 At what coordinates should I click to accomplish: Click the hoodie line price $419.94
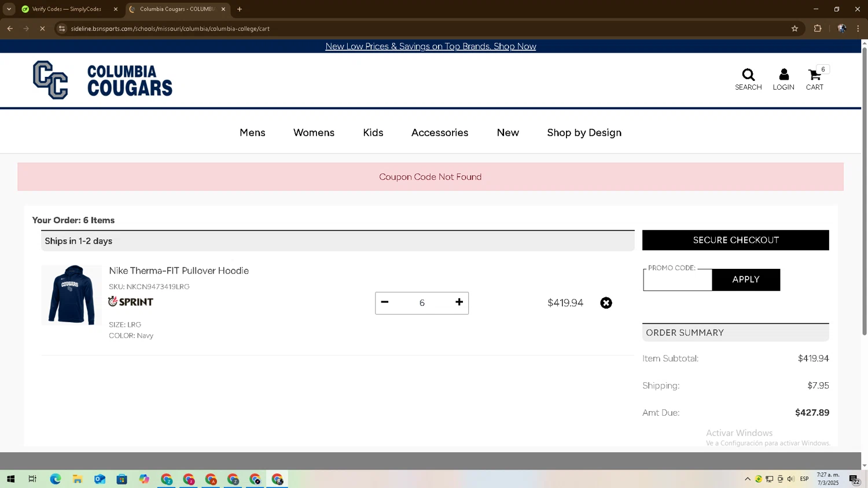point(565,303)
